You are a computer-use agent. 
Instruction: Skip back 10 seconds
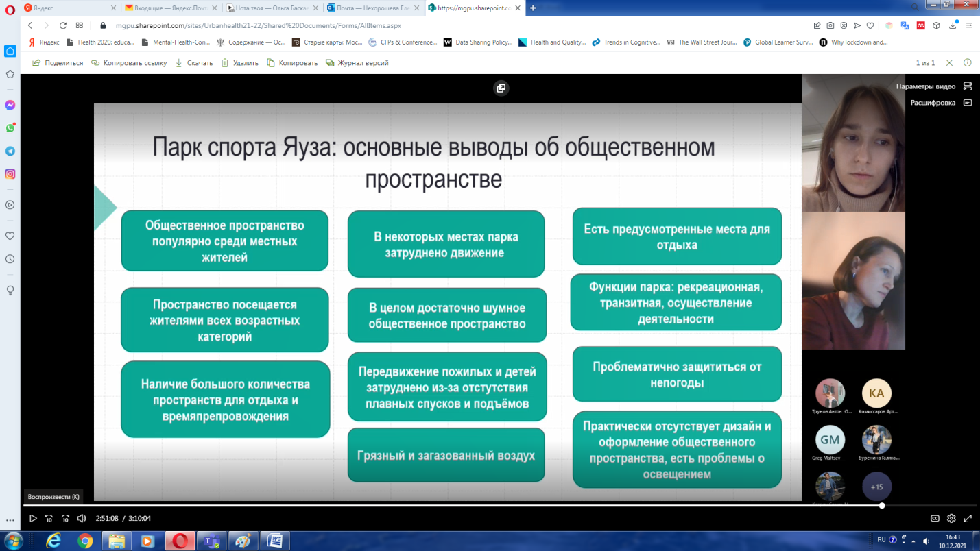pos(49,519)
